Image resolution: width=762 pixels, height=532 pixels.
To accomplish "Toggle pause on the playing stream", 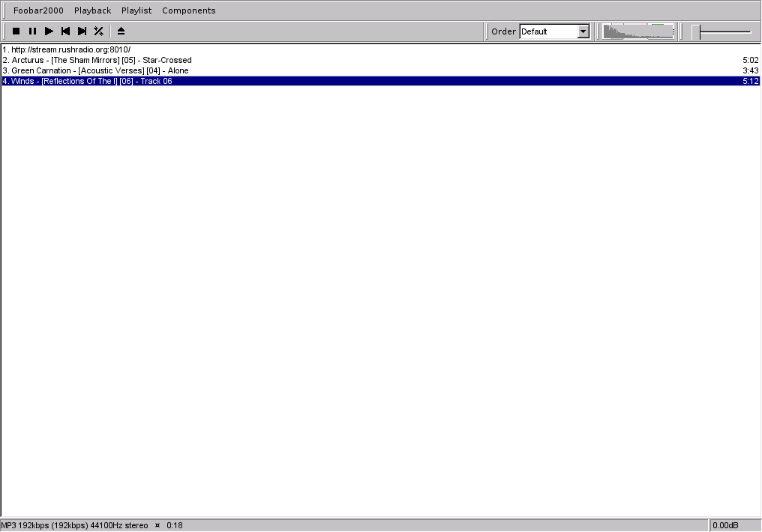I will (32, 31).
